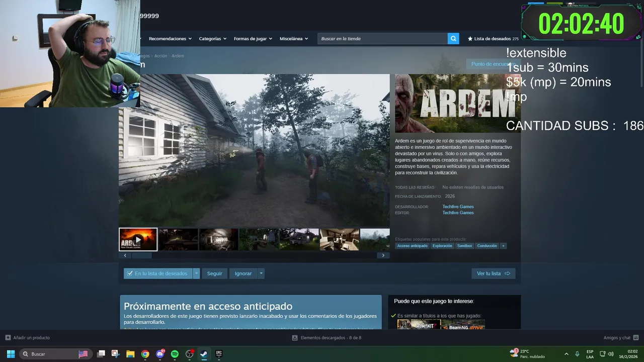
Task: Open File Explorer from the taskbar
Action: [130, 354]
